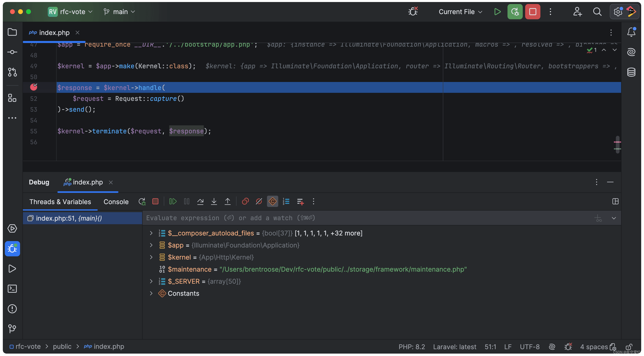Show more tool windows ellipsis in left sidebar
Viewport: 644px width, 356px height.
pos(12,118)
